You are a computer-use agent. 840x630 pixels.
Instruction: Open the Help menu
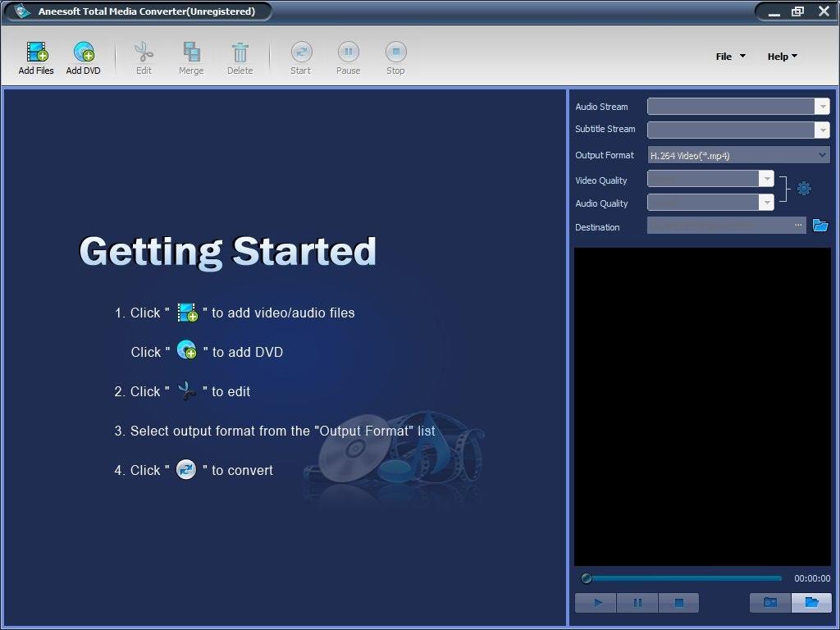[x=781, y=56]
